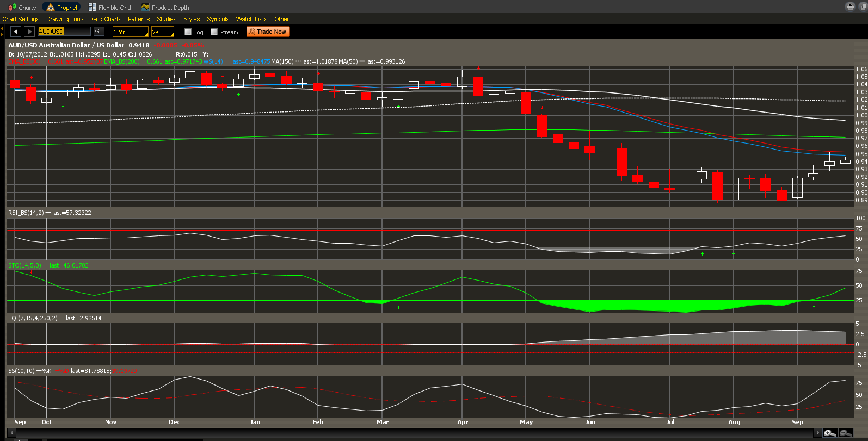Click the print chart icon
This screenshot has height=441, width=868.
click(849, 7)
